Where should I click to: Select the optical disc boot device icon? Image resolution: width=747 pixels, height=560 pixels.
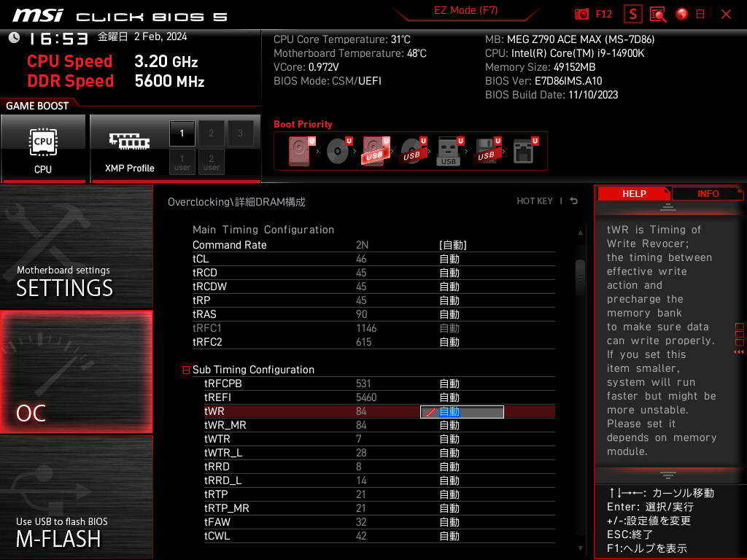(x=338, y=151)
